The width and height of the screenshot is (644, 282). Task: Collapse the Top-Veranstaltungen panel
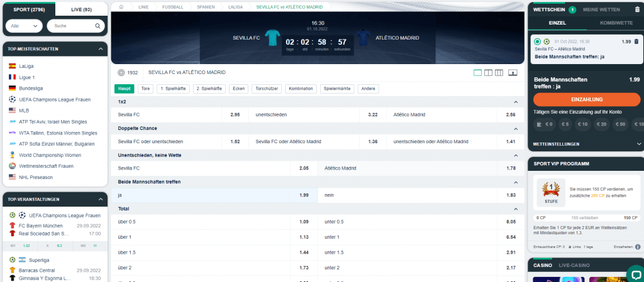tap(101, 199)
